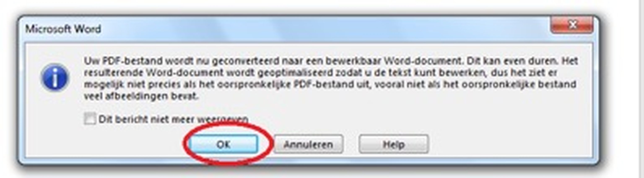Click the empty dialog area below the info icon
The width and height of the screenshot is (644, 178).
[x=55, y=125]
